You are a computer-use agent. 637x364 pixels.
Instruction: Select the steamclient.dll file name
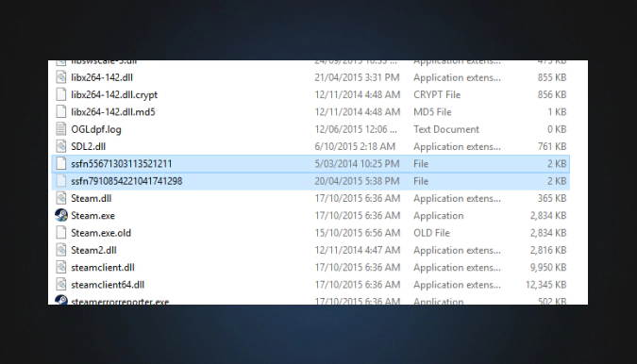click(x=103, y=268)
